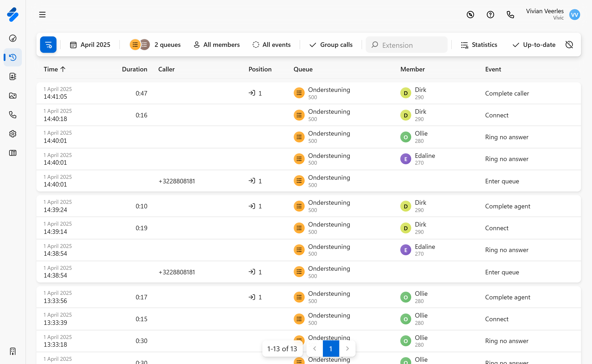
Task: Open the contacts sidebar icon
Action: pos(13,77)
